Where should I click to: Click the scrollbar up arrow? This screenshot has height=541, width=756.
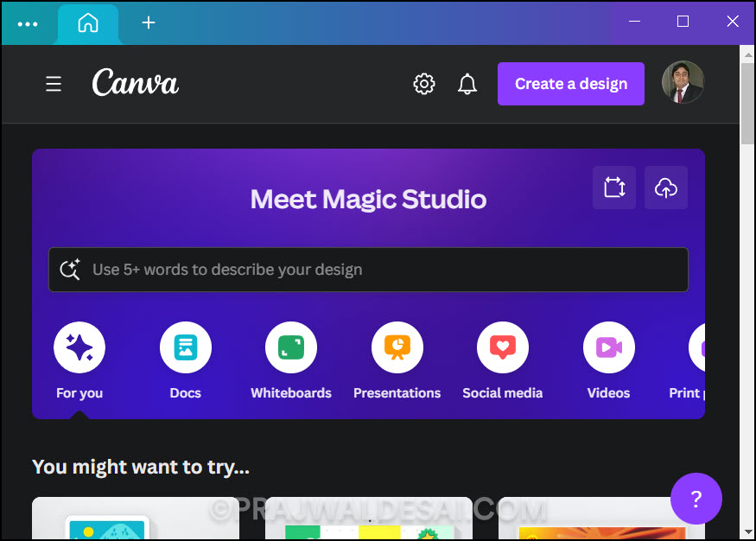click(x=748, y=54)
